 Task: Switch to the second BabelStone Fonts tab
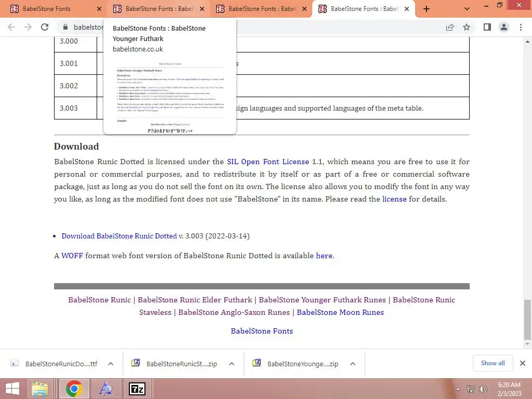[x=159, y=9]
